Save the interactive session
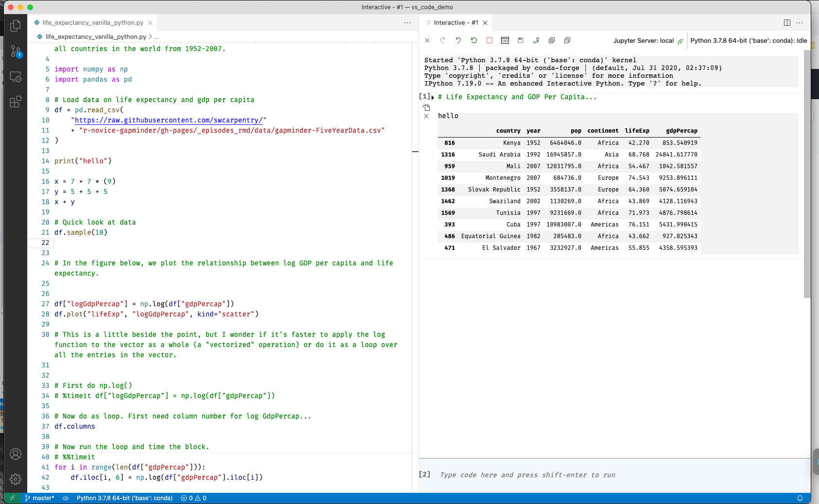The image size is (819, 504). [x=521, y=40]
